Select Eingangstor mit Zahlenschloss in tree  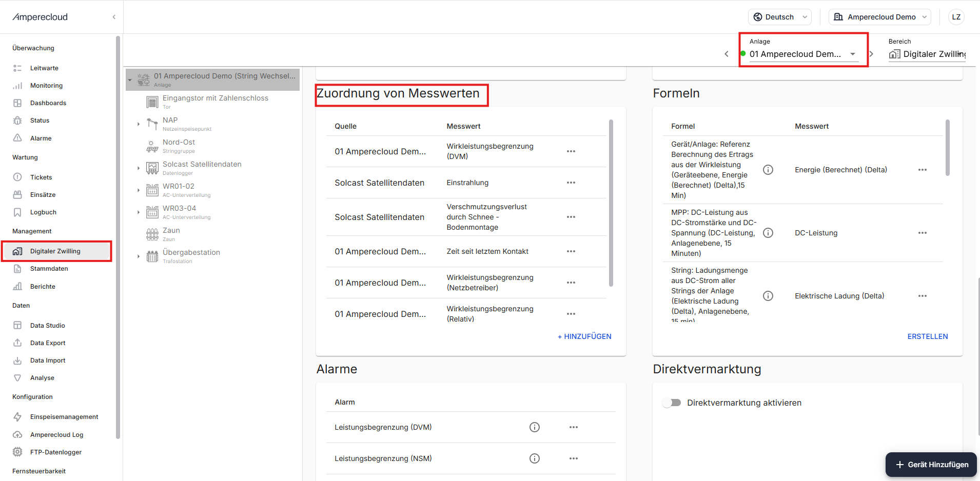215,98
